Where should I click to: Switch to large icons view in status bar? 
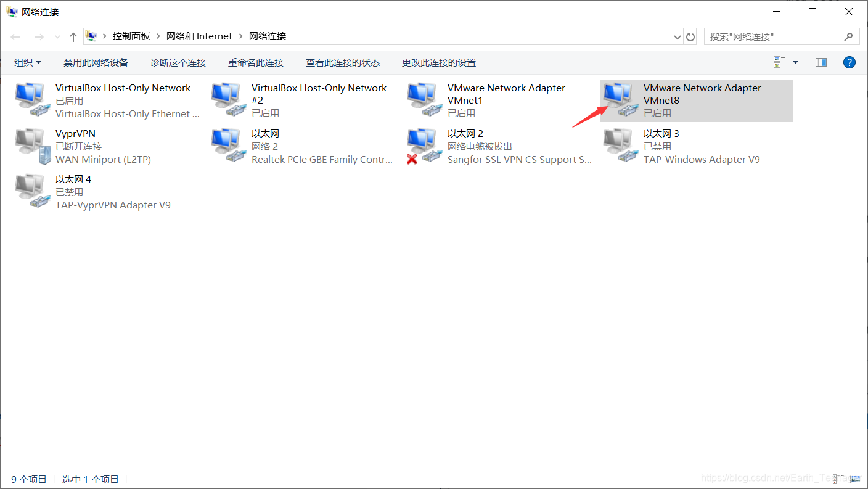click(x=854, y=479)
